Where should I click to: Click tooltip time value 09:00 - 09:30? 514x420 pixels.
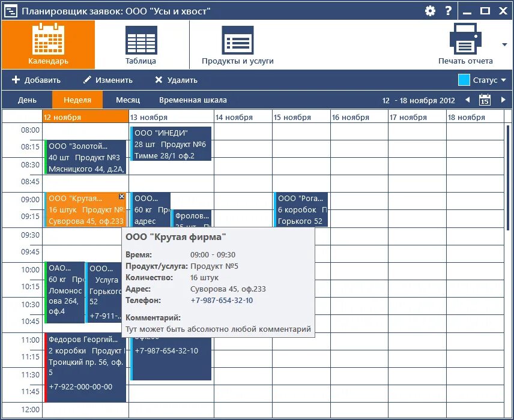213,254
